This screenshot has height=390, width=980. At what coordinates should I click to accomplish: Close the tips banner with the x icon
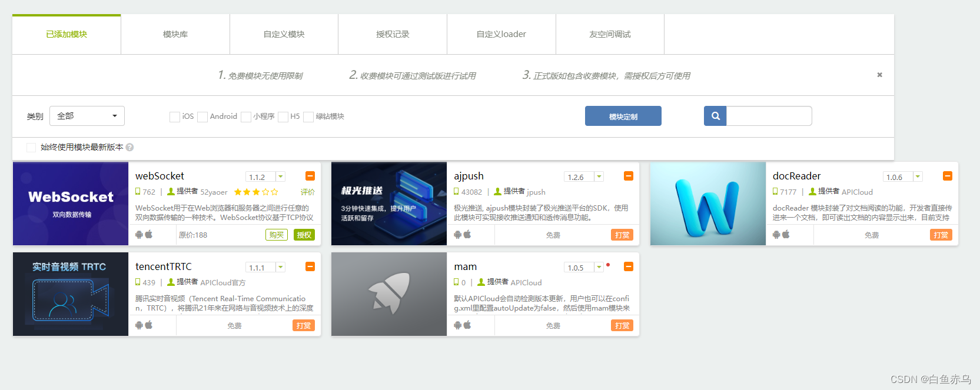point(880,75)
